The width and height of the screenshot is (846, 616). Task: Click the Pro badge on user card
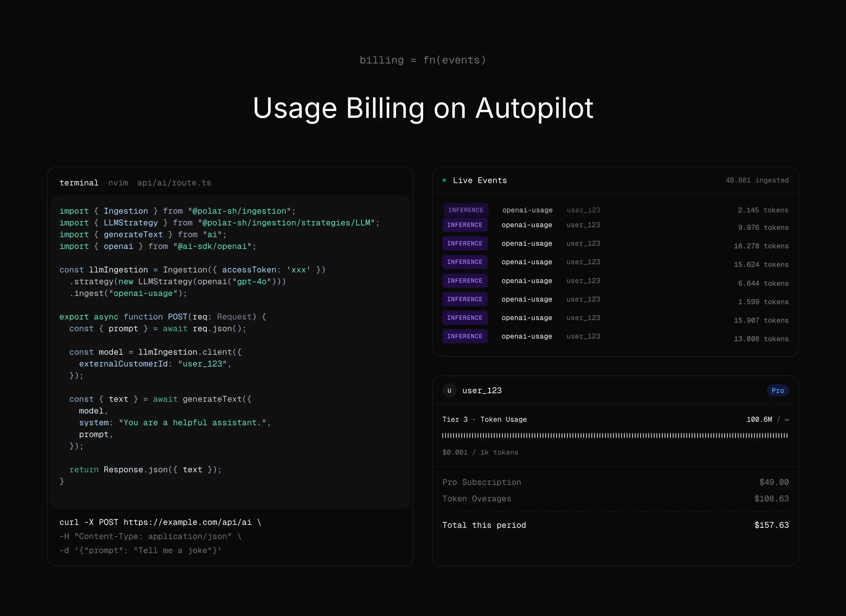pyautogui.click(x=778, y=391)
